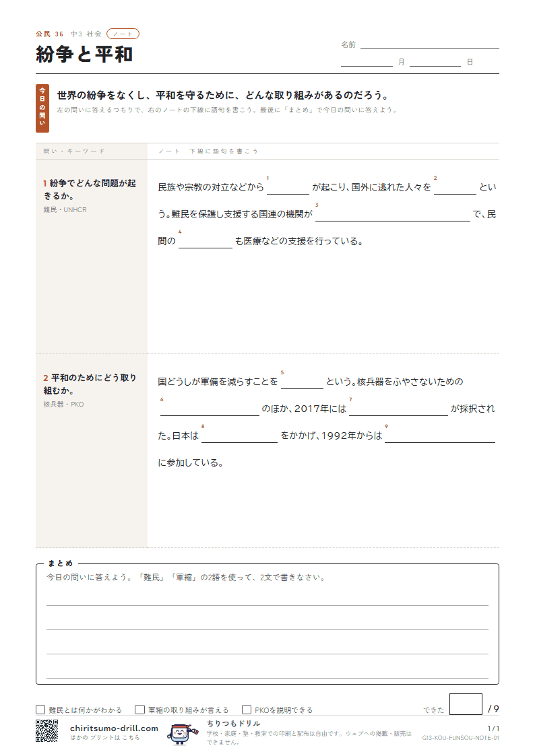535x756 pixels.
Task: Click the 中3 社会 label
Action: point(86,34)
